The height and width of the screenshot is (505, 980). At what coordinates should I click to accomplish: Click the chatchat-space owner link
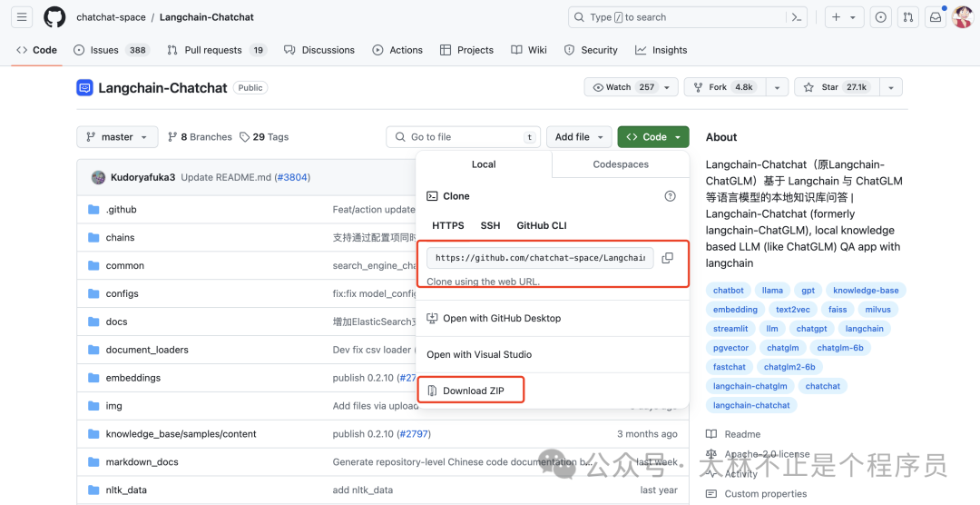click(x=111, y=17)
